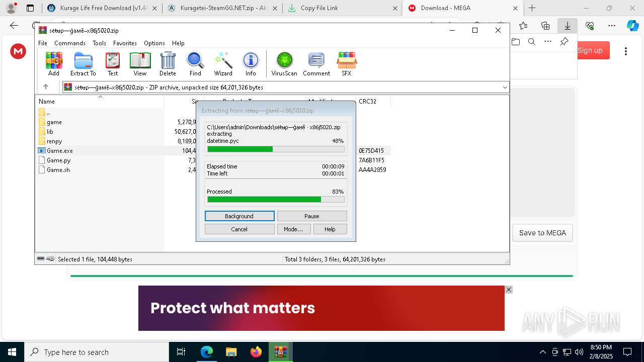Click the Mode... button
The width and height of the screenshot is (644, 362).
[293, 229]
